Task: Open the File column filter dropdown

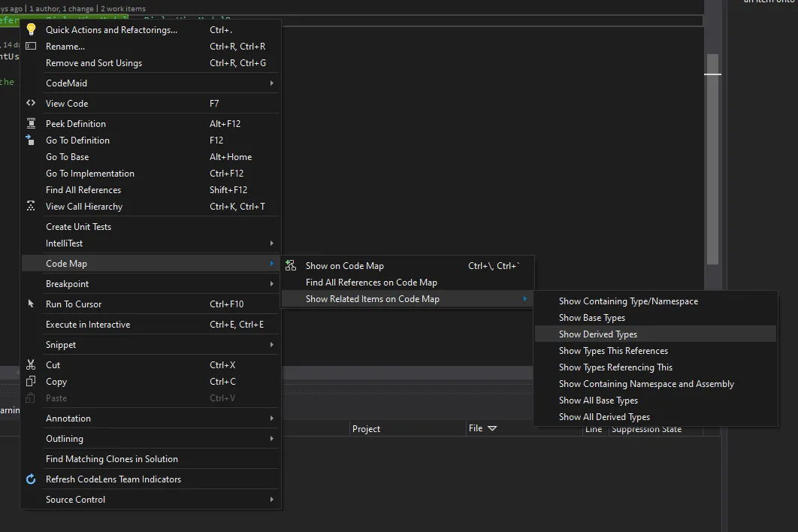Action: (x=492, y=429)
